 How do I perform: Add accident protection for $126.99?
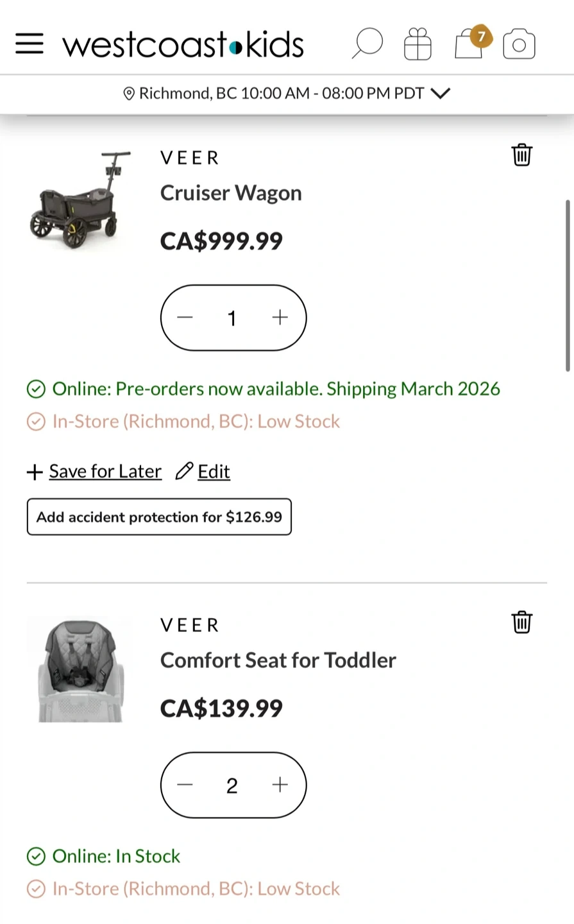tap(159, 517)
